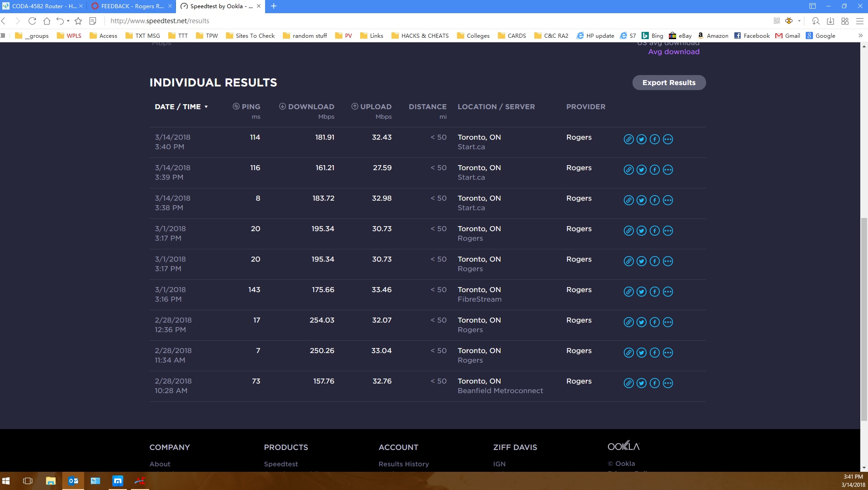Sort by Download column header
The width and height of the screenshot is (868, 490).
pyautogui.click(x=306, y=106)
